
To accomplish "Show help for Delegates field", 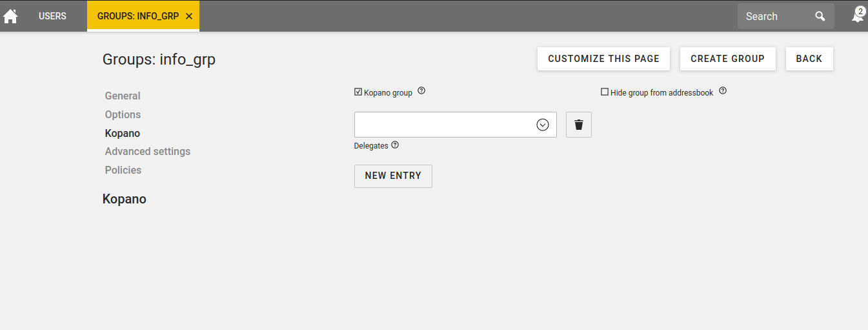I will point(395,145).
